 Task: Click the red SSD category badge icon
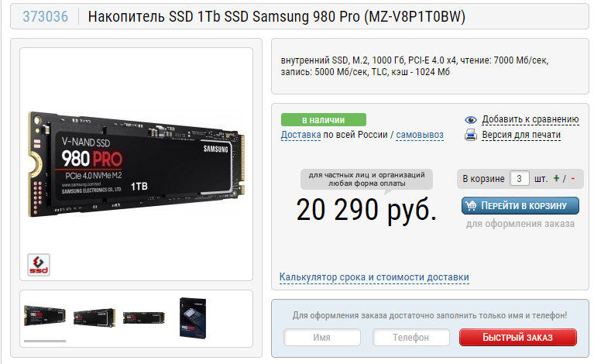pyautogui.click(x=39, y=264)
